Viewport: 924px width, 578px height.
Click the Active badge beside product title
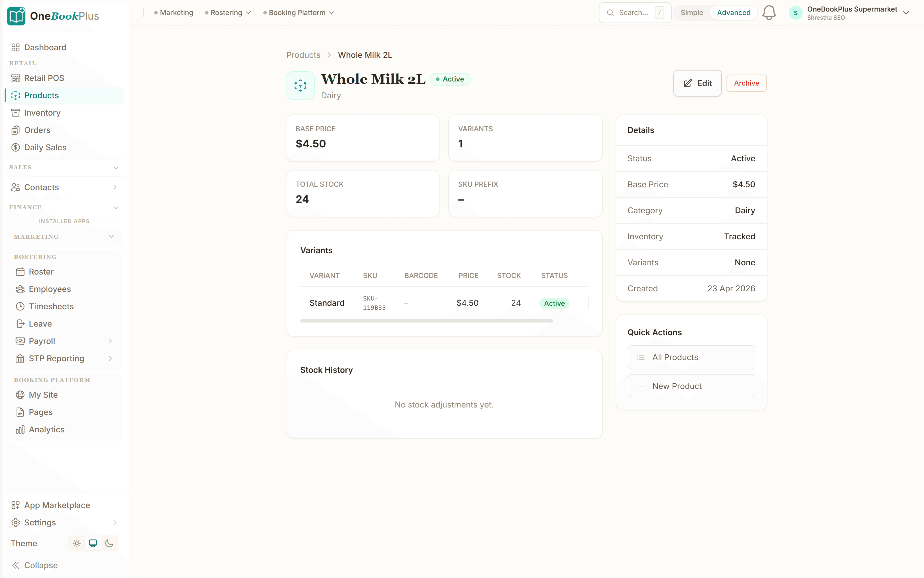click(x=450, y=79)
